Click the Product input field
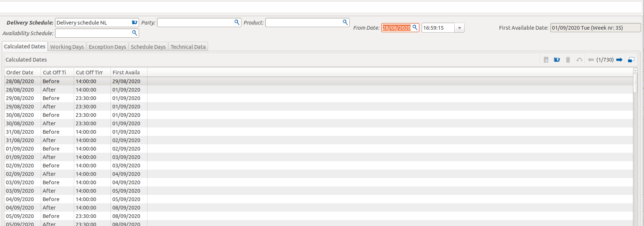 point(303,23)
